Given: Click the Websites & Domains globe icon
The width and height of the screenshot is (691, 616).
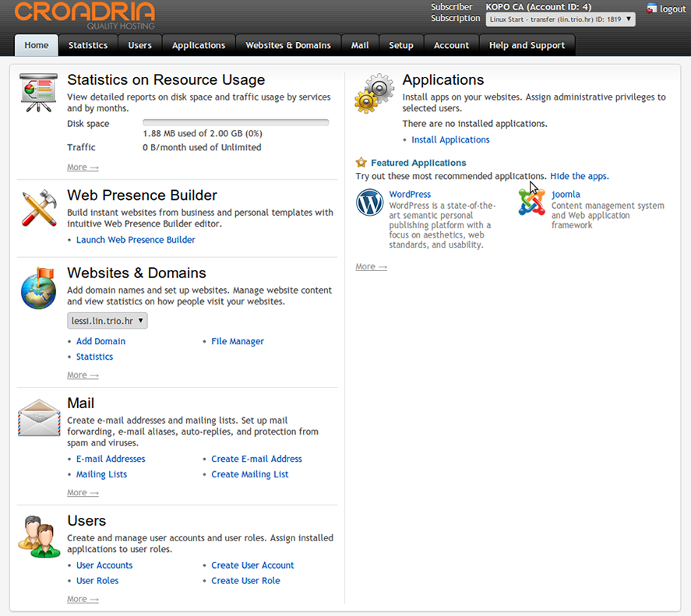Looking at the screenshot, I should point(38,288).
